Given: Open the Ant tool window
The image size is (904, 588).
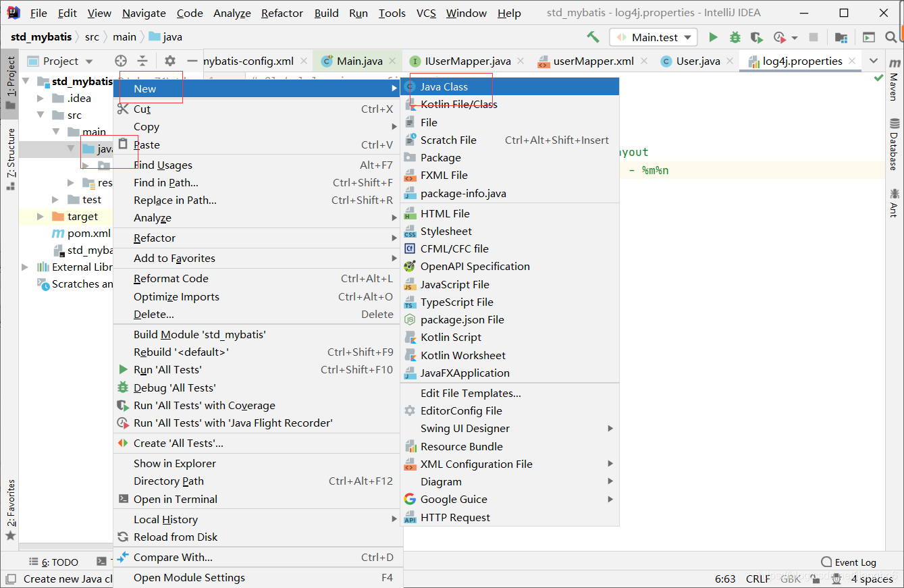Looking at the screenshot, I should click(894, 203).
